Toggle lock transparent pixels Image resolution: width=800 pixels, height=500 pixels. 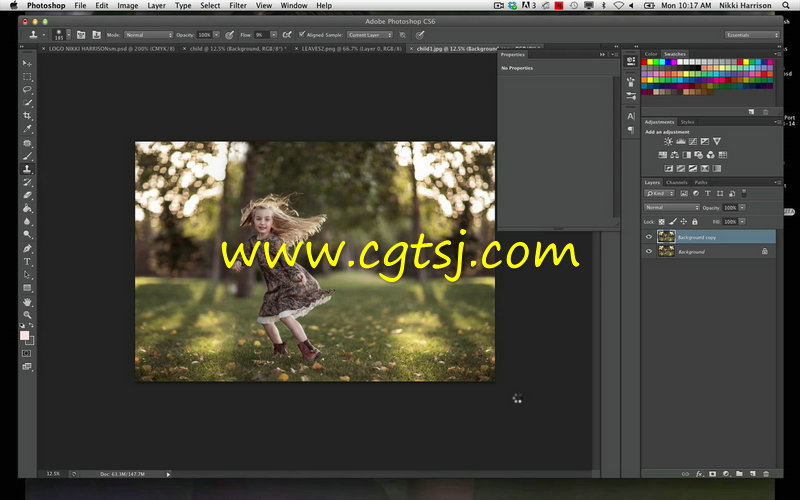662,222
